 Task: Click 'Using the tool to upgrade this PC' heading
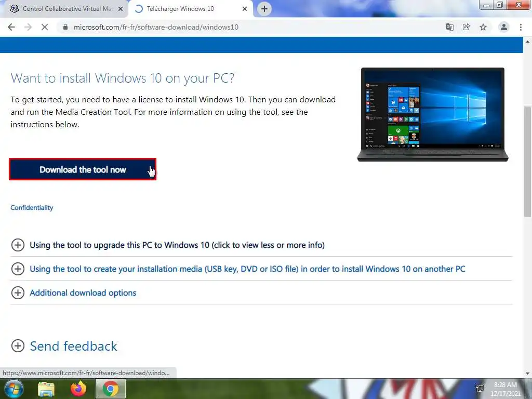pos(177,245)
